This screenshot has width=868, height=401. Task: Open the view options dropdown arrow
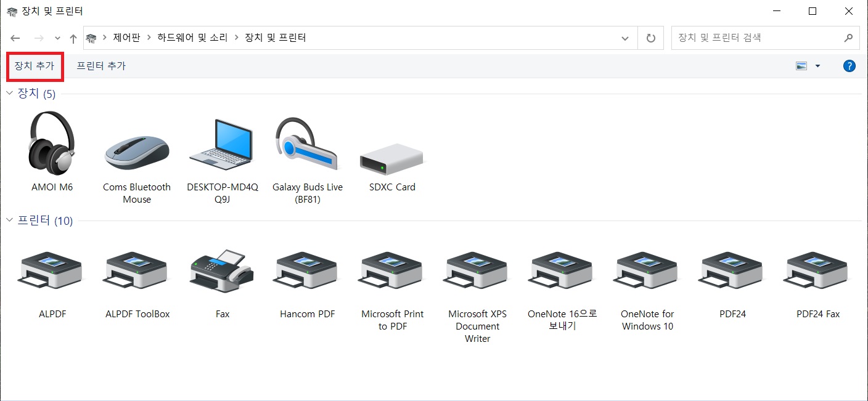click(x=817, y=66)
